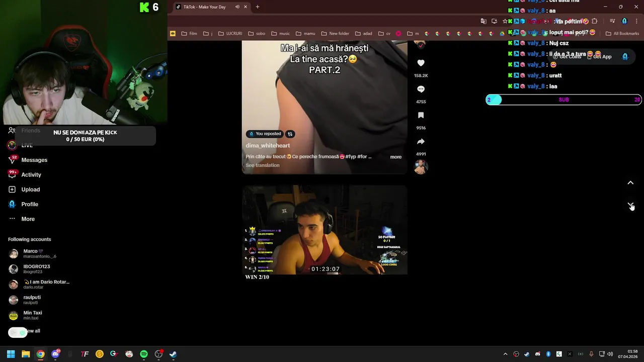The image size is (644, 362).
Task: Open the sound avatar below share count
Action: coord(421,167)
